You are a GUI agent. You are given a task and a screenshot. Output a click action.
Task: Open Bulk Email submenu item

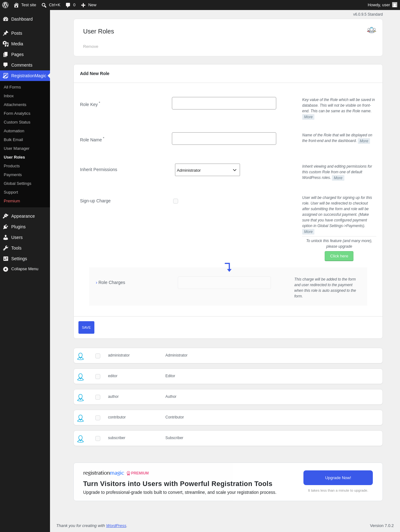[13, 140]
